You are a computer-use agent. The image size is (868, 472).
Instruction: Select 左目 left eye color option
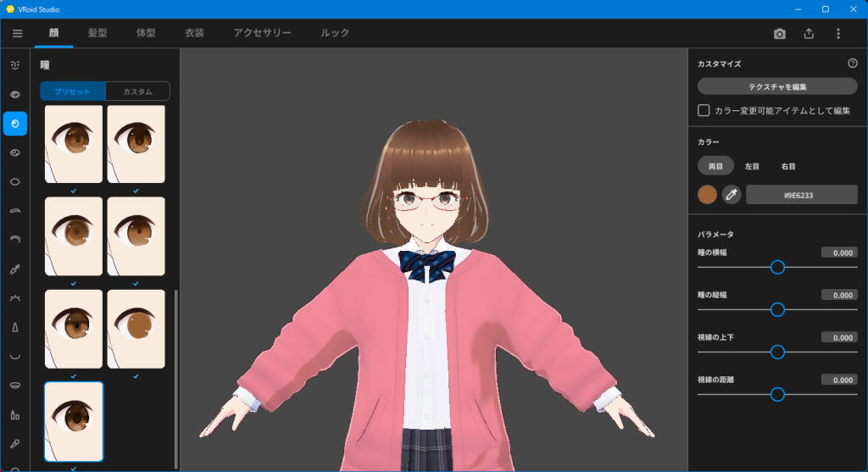(x=752, y=166)
